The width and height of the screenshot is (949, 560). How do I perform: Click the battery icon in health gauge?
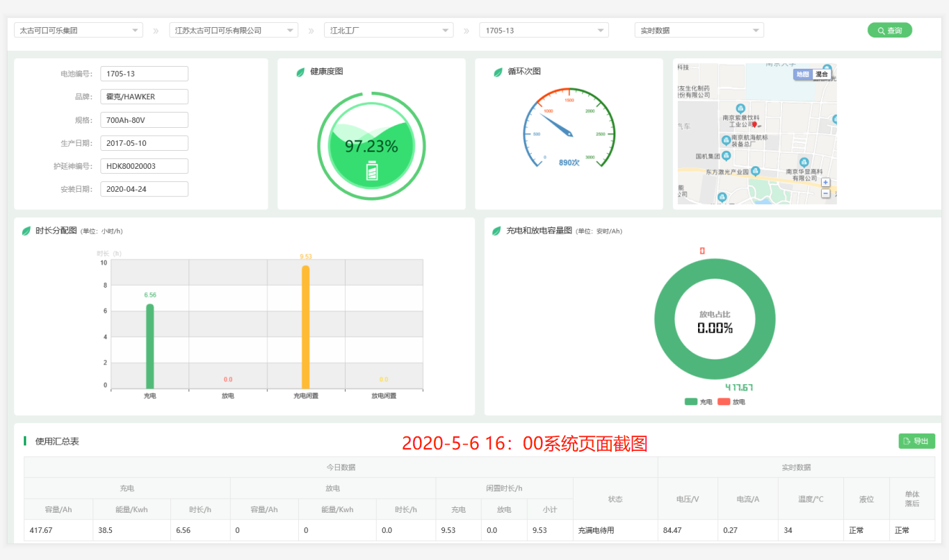[372, 170]
